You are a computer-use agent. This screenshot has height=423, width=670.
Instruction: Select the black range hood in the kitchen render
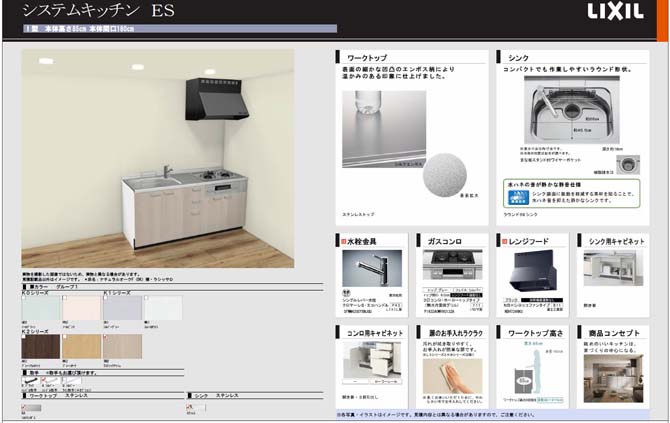coord(217,99)
